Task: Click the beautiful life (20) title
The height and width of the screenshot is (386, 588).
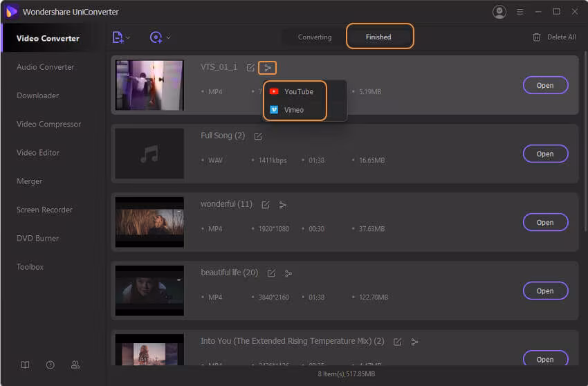Action: tap(230, 273)
